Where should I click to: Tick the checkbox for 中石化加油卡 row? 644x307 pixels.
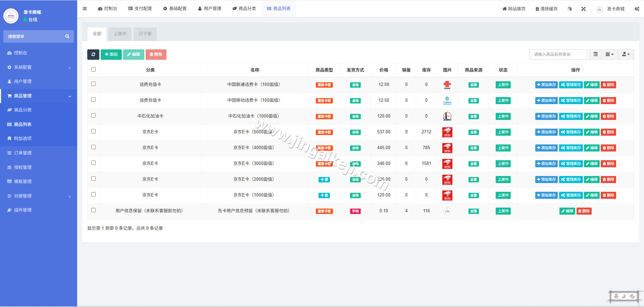[x=93, y=116]
